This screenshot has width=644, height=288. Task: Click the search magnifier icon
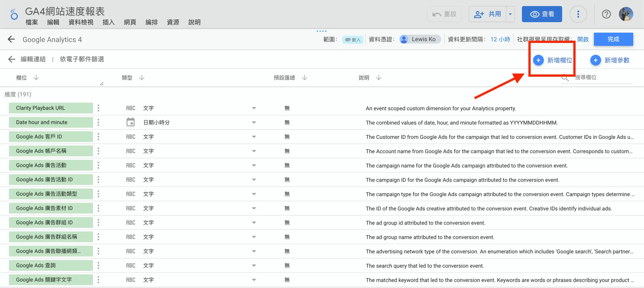[x=565, y=78]
